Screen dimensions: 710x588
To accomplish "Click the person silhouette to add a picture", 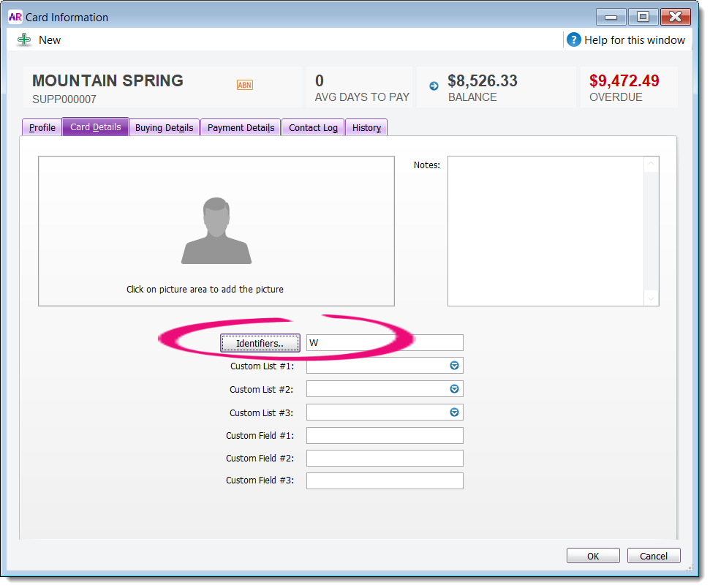I will (216, 230).
